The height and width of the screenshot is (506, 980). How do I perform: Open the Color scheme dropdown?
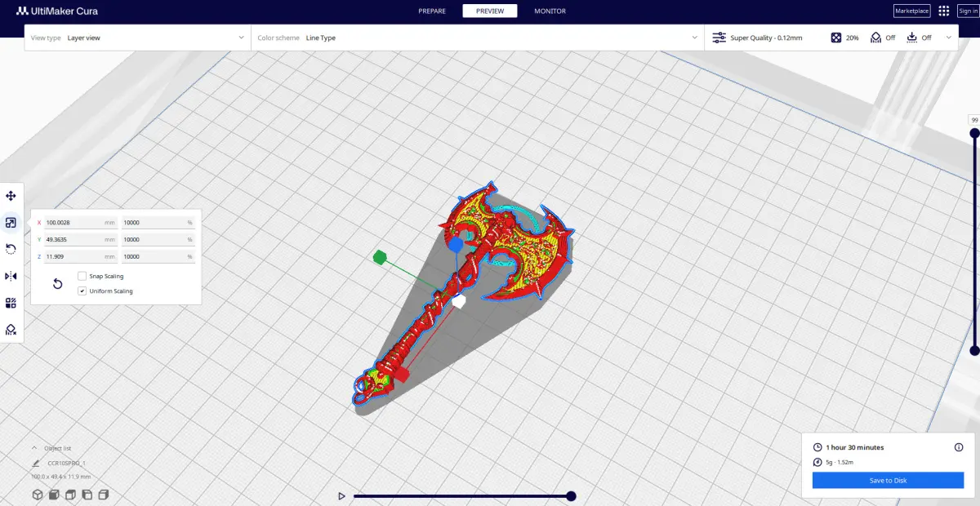coord(478,38)
